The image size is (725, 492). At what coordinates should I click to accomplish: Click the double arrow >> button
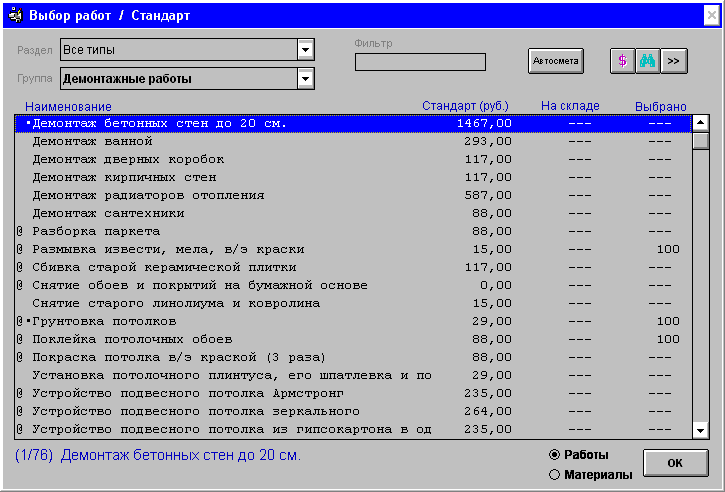[x=674, y=61]
